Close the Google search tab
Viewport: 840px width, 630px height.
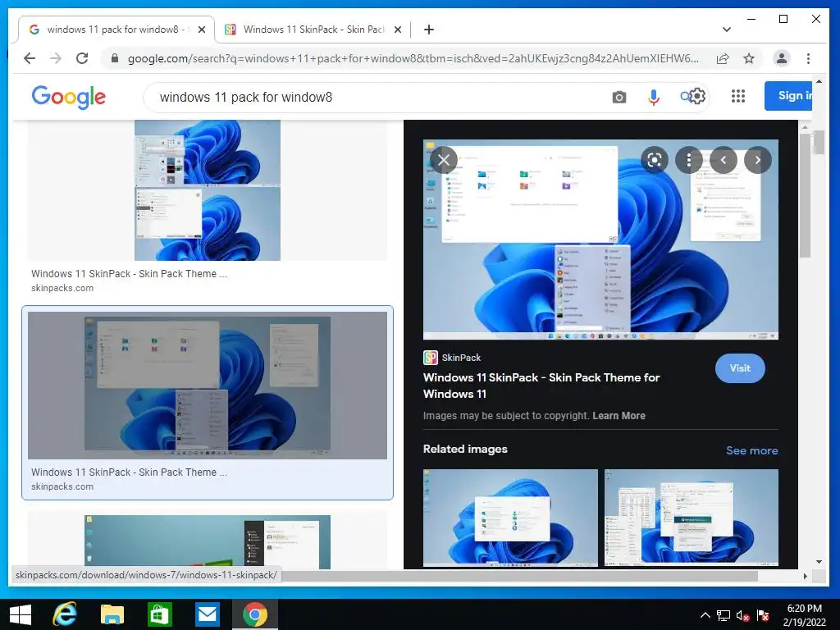click(x=202, y=30)
